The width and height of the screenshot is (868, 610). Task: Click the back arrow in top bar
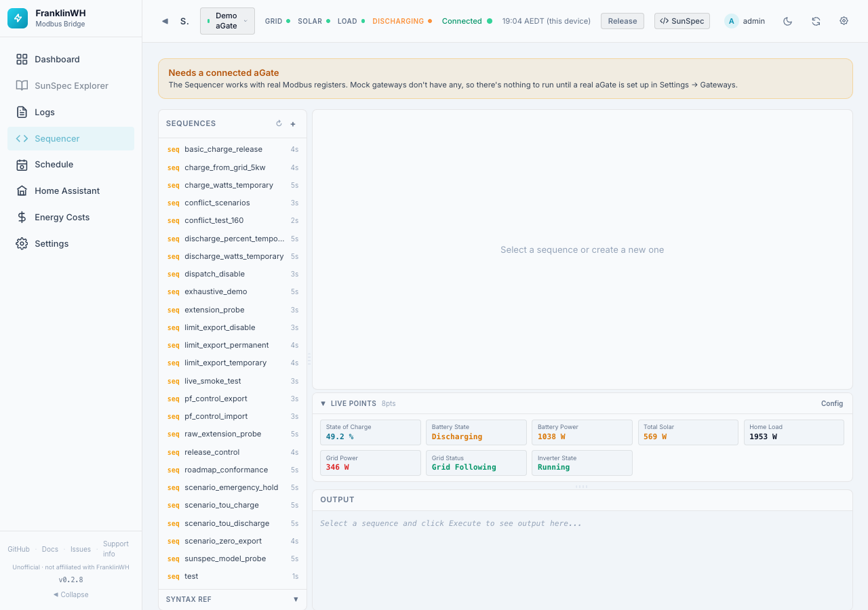point(165,21)
